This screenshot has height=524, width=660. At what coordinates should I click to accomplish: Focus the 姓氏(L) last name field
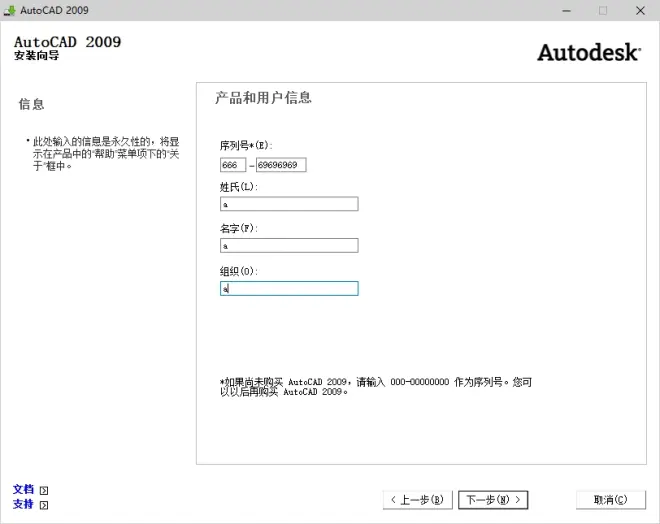pos(289,204)
